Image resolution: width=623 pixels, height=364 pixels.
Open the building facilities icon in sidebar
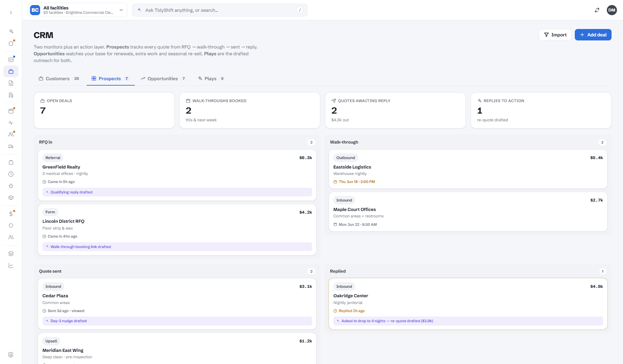coord(11,95)
